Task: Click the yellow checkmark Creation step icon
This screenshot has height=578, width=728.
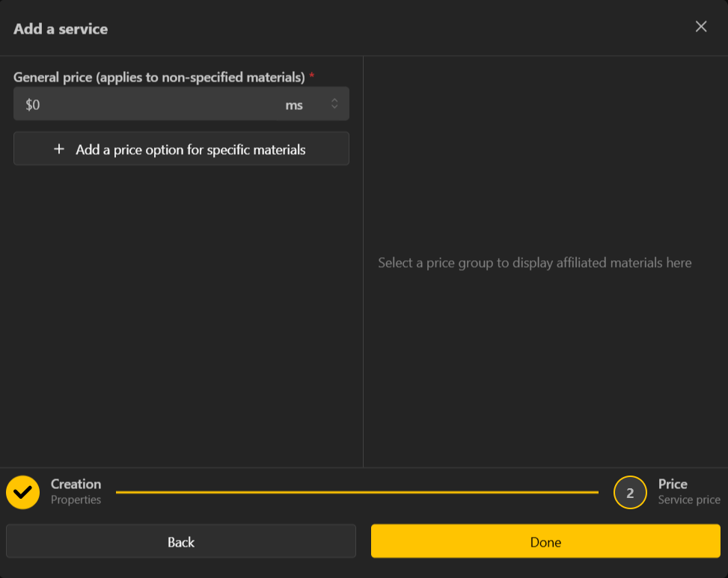Action: (22, 492)
